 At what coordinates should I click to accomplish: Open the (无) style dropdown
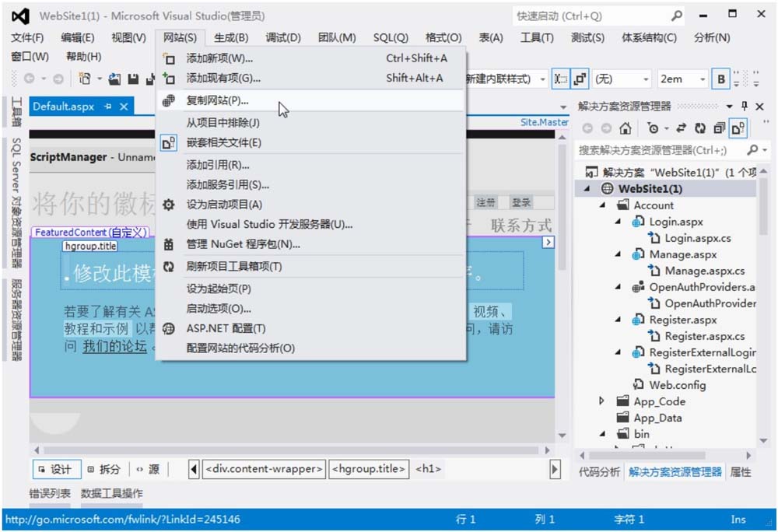646,79
